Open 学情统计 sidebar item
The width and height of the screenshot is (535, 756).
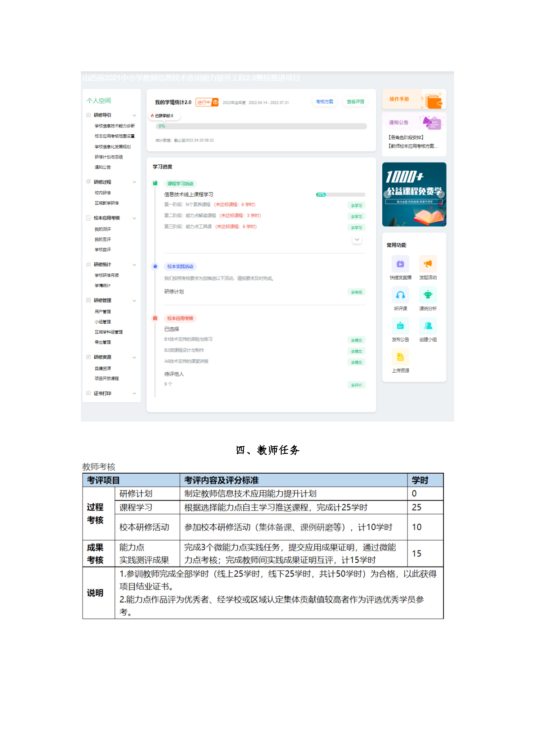coord(103,286)
